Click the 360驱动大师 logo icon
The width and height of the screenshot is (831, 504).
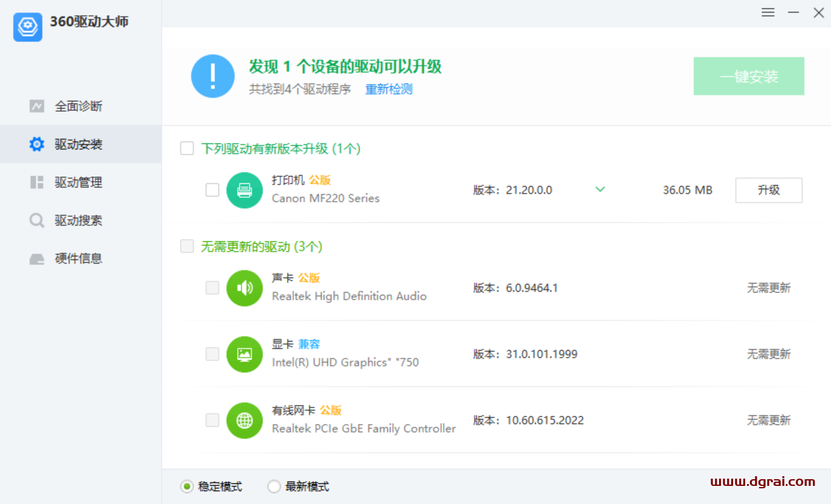(28, 27)
